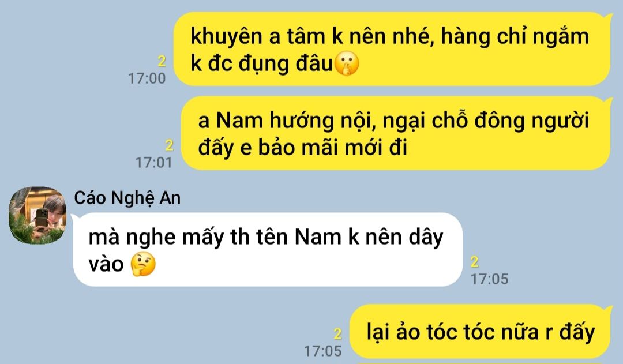View read count 2 beside the white bubble
The width and height of the screenshot is (623, 364).
475,262
